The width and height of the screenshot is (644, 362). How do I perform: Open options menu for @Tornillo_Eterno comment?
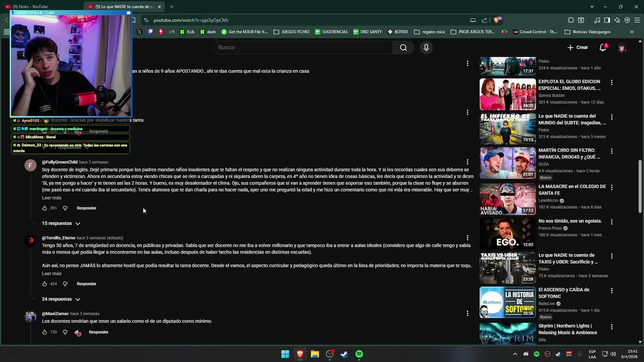[x=467, y=238]
